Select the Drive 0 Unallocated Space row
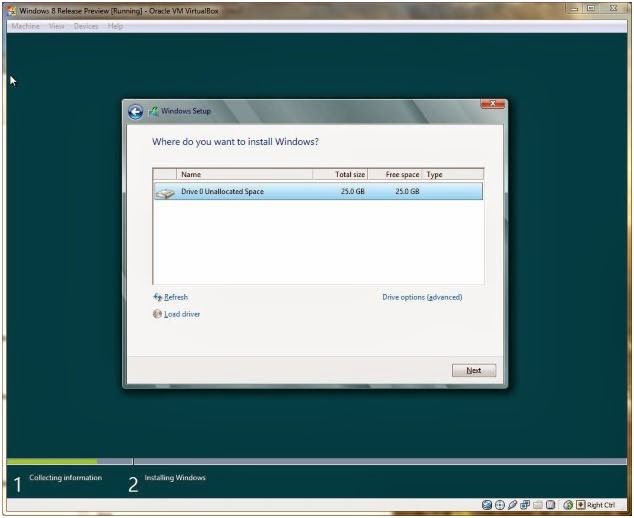The height and width of the screenshot is (518, 634). (318, 191)
